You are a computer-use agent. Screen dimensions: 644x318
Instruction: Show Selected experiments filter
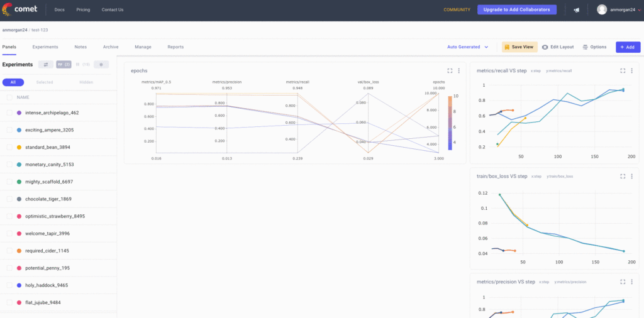(45, 82)
